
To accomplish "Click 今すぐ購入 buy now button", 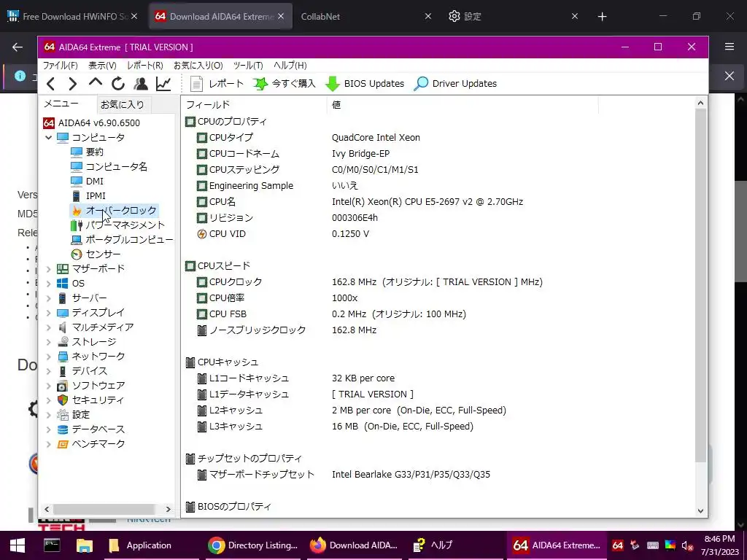I will click(284, 84).
